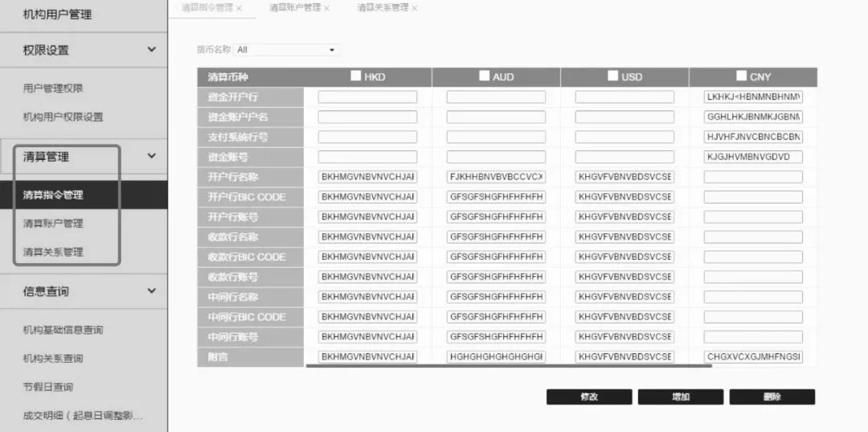Click the CNY 收款行BIC CODE field
This screenshot has width=868, height=432.
point(753,257)
